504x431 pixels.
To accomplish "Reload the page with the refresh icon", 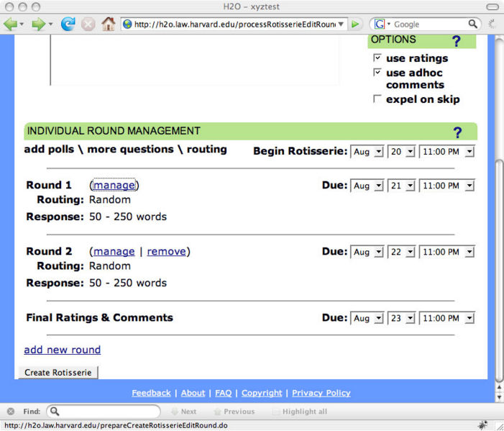I will pos(68,24).
